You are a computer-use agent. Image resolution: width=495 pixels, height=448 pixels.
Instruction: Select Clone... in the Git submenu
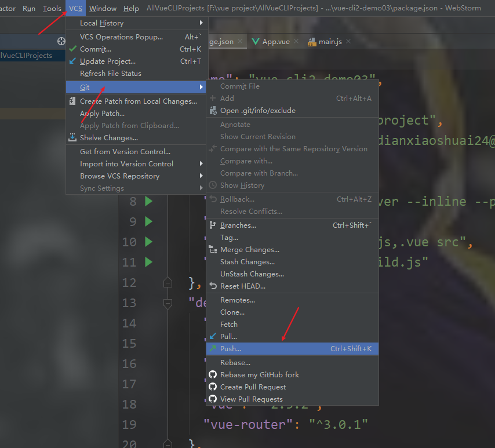click(292, 312)
